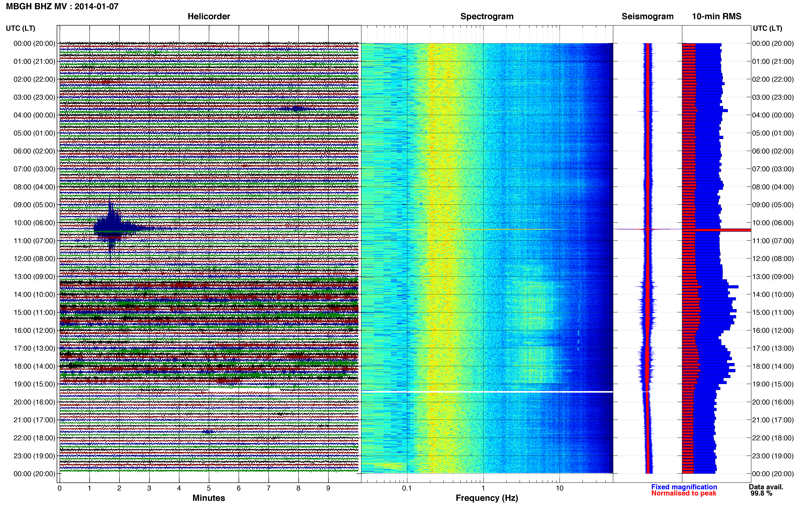Image resolution: width=812 pixels, height=508 pixels.
Task: Click the '10-min RMS' panel heading
Action: click(x=717, y=16)
